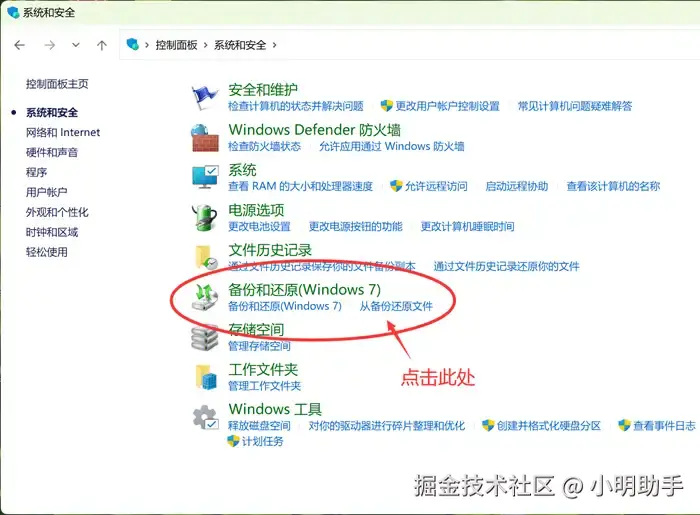Click the Security and Maintenance flag icon
Image resolution: width=700 pixels, height=515 pixels.
(x=204, y=98)
